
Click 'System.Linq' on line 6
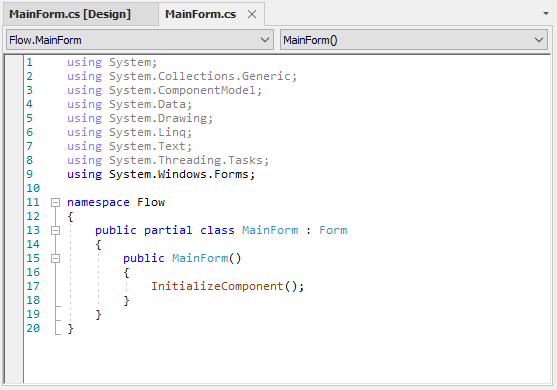pyautogui.click(x=147, y=132)
